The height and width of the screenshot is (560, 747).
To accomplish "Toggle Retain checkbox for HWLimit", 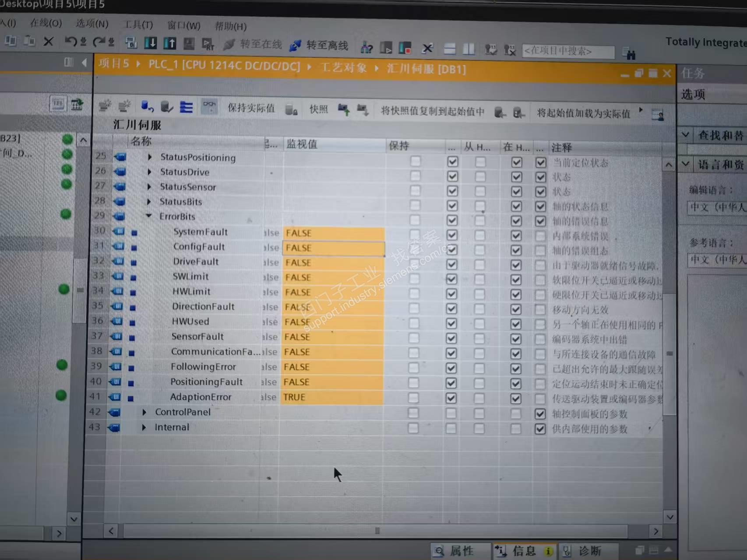I will [x=414, y=294].
